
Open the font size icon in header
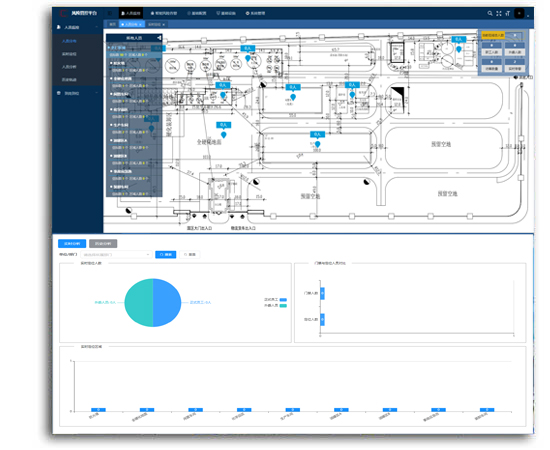point(508,13)
